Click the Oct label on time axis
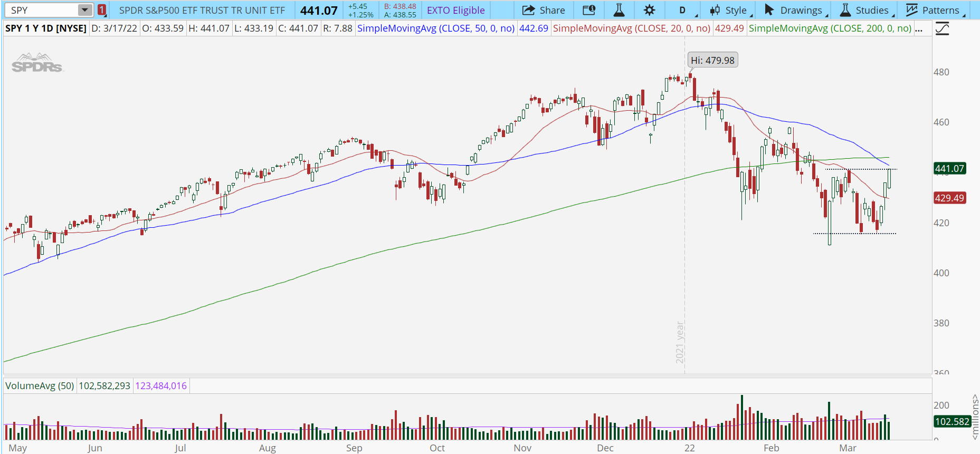980x454 pixels. tap(437, 448)
